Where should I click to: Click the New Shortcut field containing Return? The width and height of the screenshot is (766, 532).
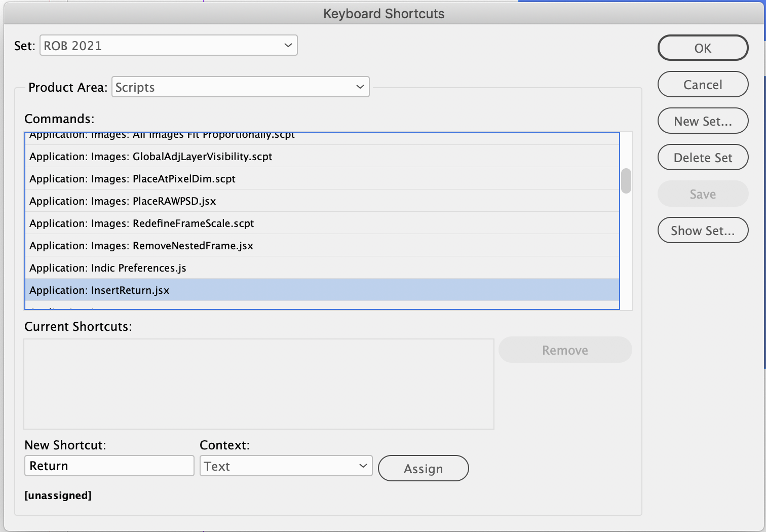(x=109, y=466)
